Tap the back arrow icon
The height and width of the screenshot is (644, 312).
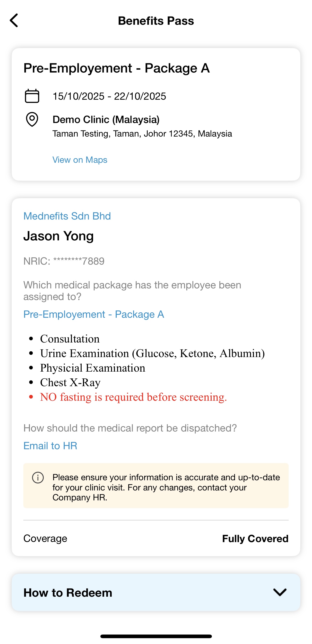click(x=14, y=21)
